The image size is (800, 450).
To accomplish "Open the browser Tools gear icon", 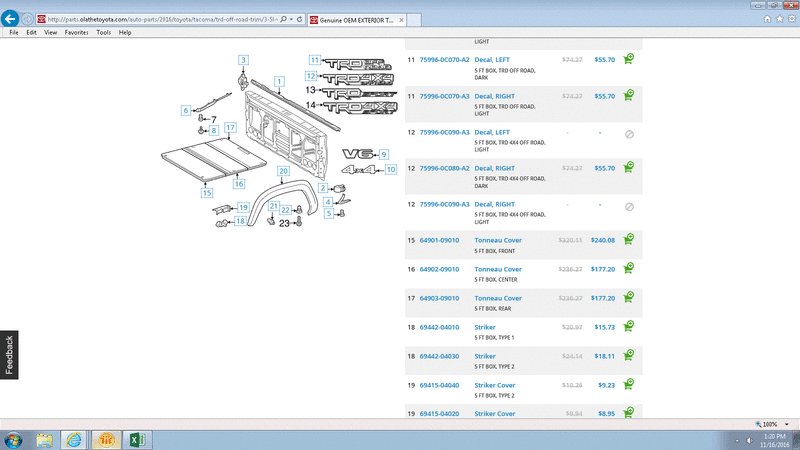I will point(792,19).
